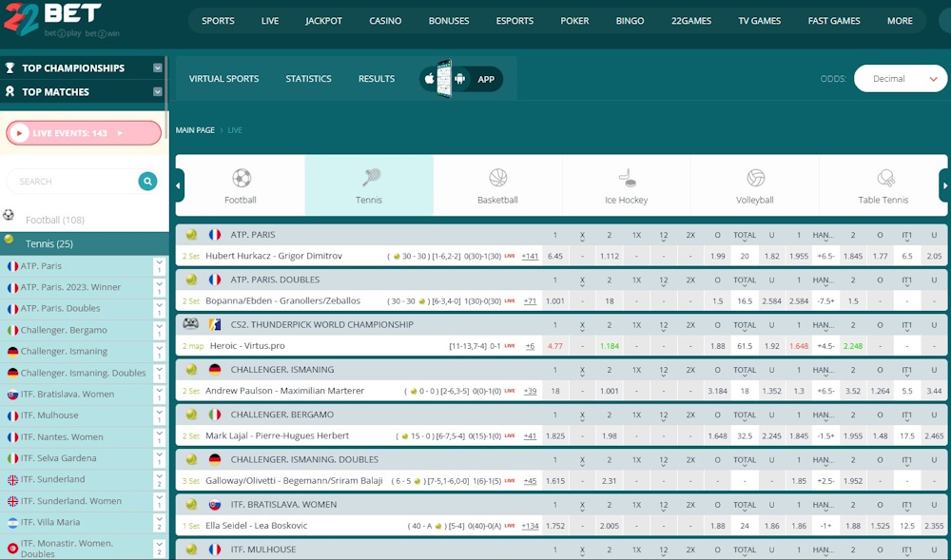Click the Italy flag of Challenger. Bergamo header
Image resolution: width=951 pixels, height=560 pixels.
(214, 415)
